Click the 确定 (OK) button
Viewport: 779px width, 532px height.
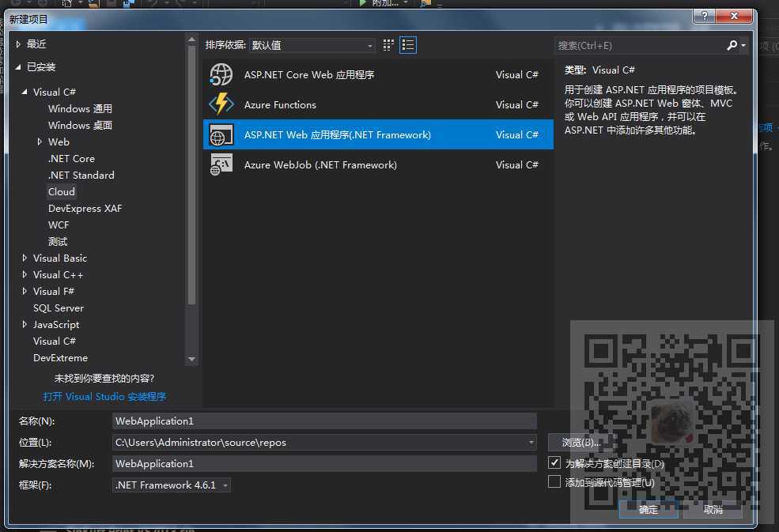649,509
